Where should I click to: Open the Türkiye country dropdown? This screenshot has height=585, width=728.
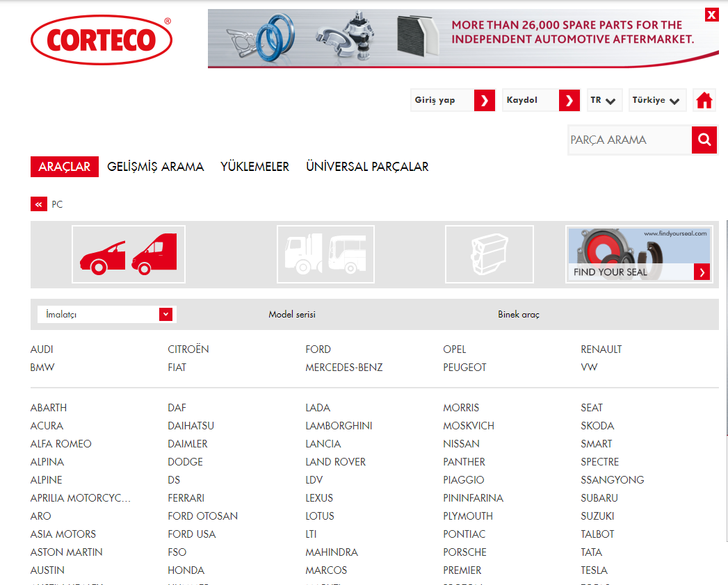click(x=656, y=101)
